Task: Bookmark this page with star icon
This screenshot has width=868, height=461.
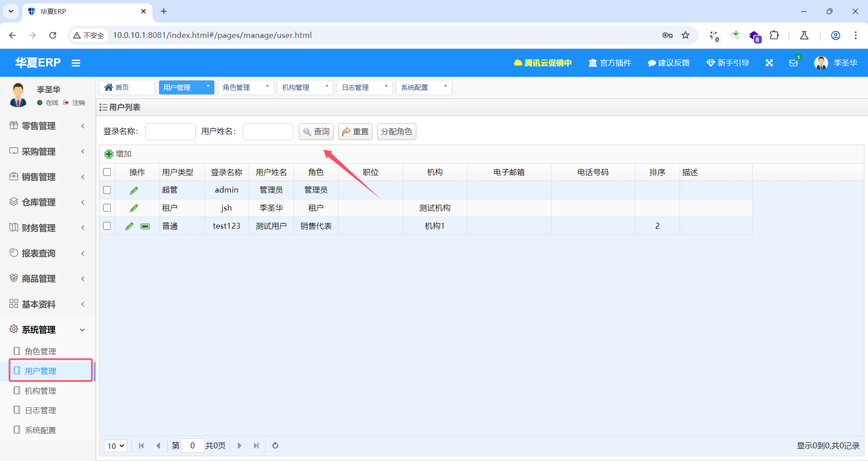Action: pyautogui.click(x=685, y=35)
